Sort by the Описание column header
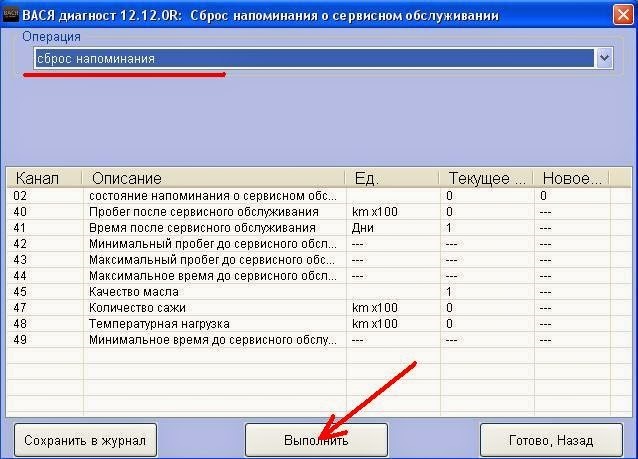This screenshot has height=459, width=638. (214, 178)
